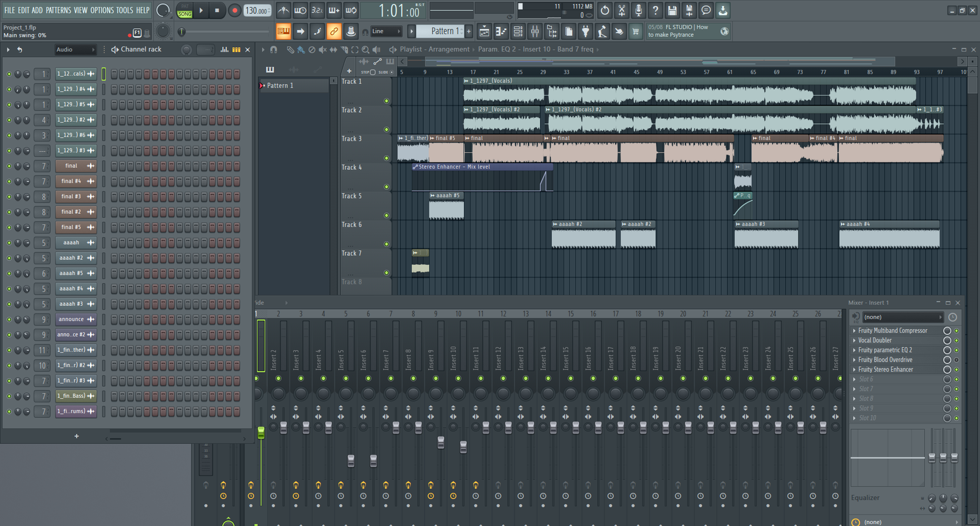Toggle mute LED on 'final' channel
This screenshot has width=980, height=526.
[9, 166]
